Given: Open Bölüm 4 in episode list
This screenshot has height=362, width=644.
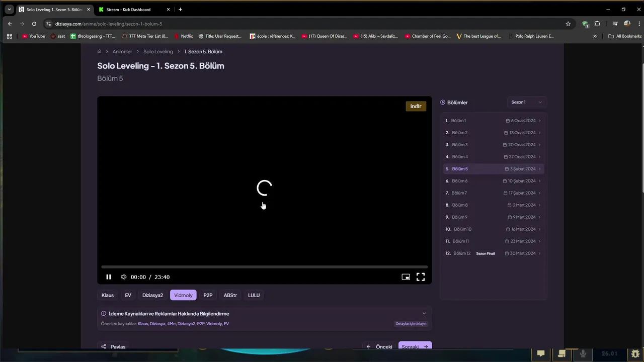Looking at the screenshot, I should pos(493,157).
